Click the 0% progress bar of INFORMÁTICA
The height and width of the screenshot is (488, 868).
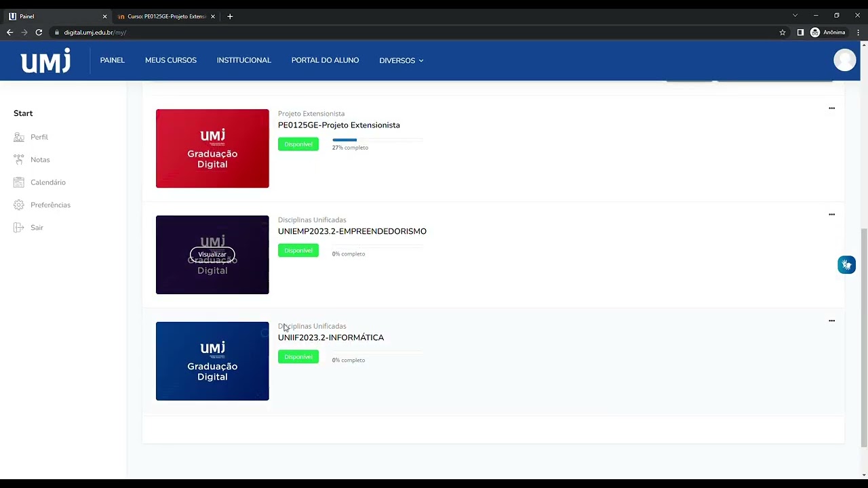[377, 353]
